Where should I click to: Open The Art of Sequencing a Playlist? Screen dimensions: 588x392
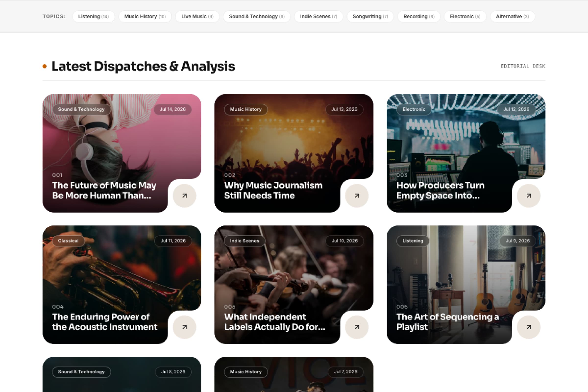click(448, 322)
